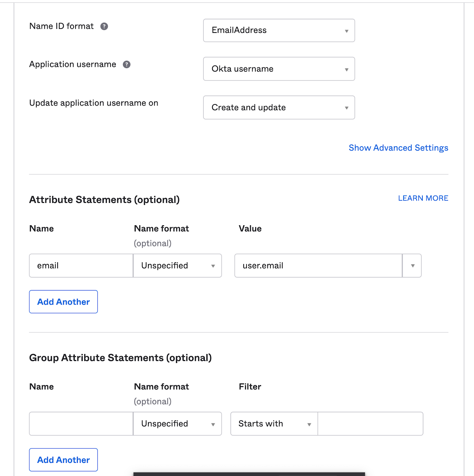Click Add Another under Group Attribute Statements
This screenshot has width=474, height=476.
tap(63, 460)
